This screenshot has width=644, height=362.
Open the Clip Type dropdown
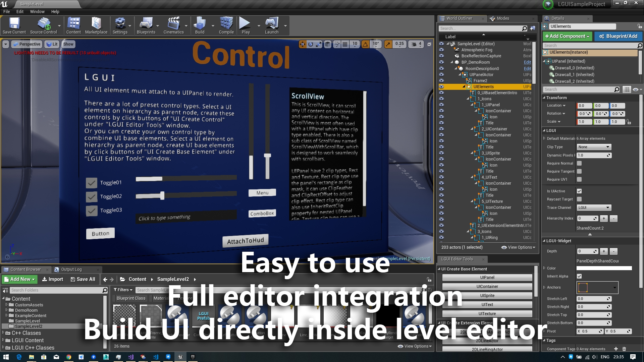point(594,147)
